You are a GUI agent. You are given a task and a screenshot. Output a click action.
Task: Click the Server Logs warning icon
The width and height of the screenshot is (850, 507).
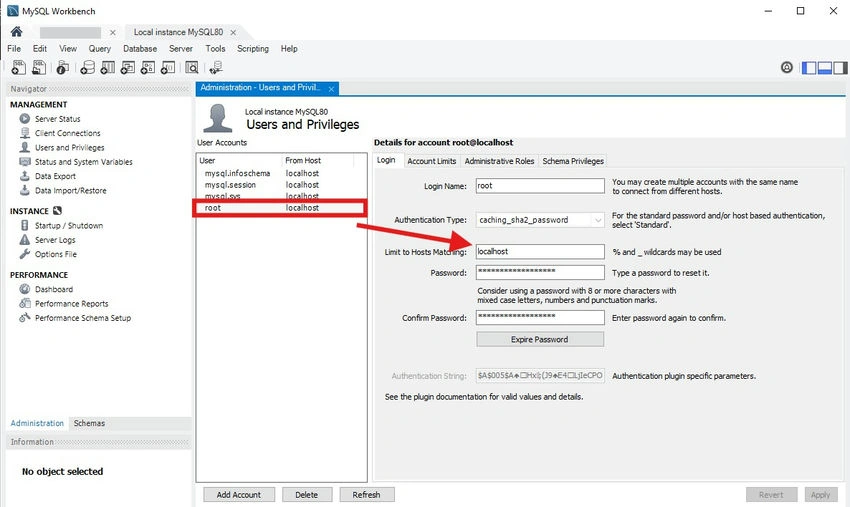(25, 239)
